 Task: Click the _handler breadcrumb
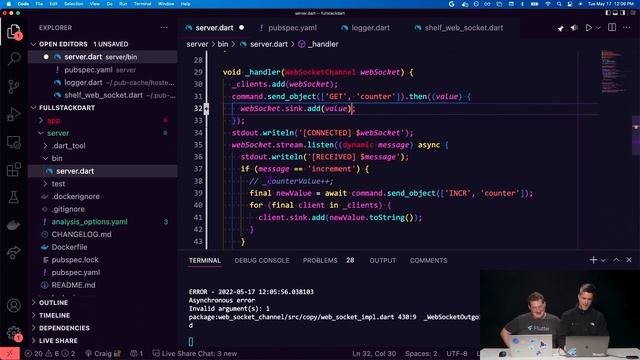tap(318, 44)
